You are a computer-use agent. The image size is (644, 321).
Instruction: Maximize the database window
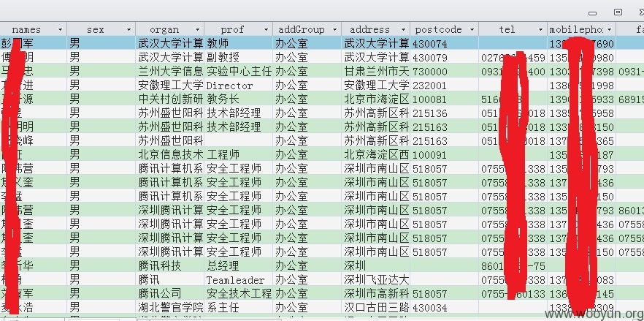tap(618, 12)
